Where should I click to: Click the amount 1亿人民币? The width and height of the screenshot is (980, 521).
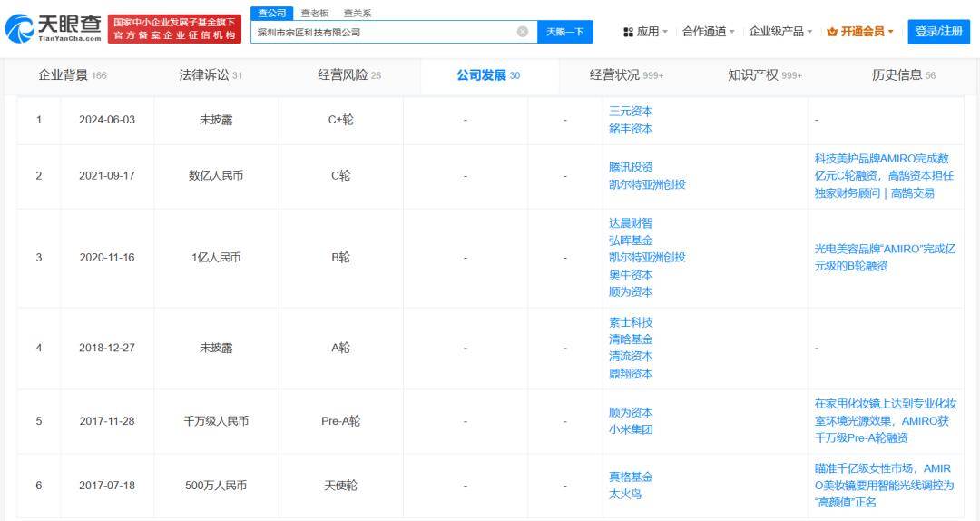pos(216,257)
